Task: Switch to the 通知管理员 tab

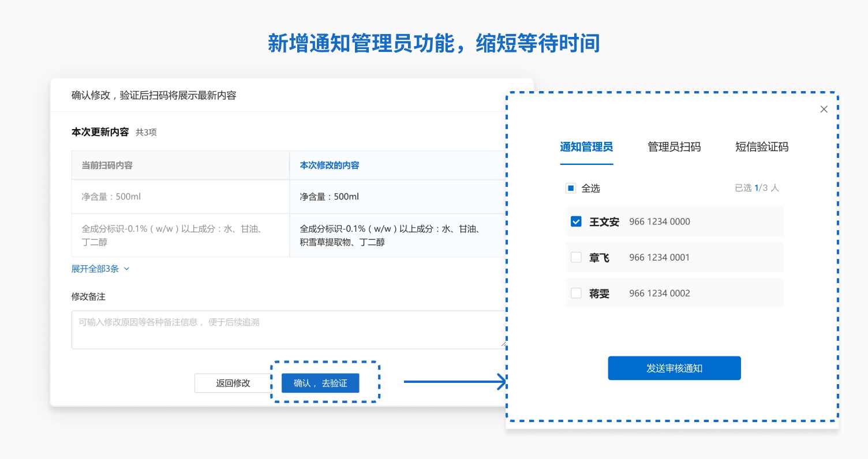Action: click(586, 147)
